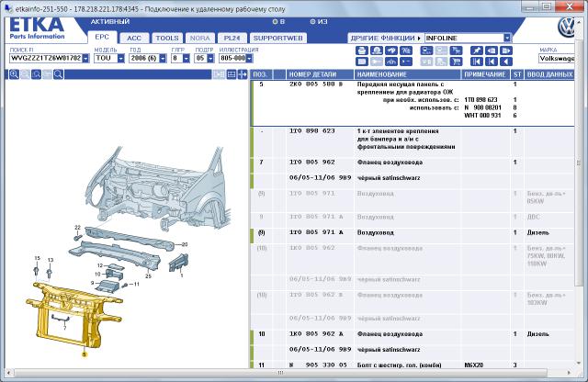Expand the ДРУГИЕ ФУНКЦИИ menu

[x=386, y=38]
